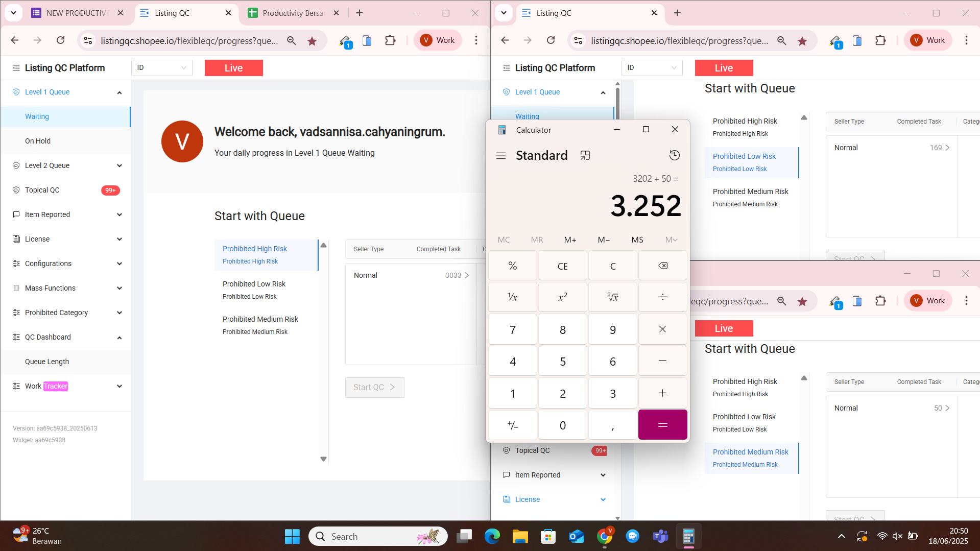Click the red Live button in left window
The height and width of the screenshot is (551, 980).
coord(234,68)
